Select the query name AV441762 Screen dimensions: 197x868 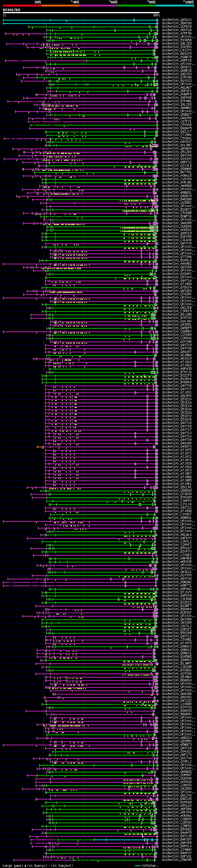coord(11,10)
